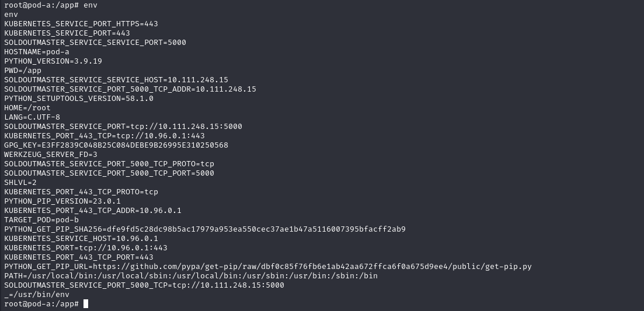Click the cursor at the bottom prompt

pos(86,304)
